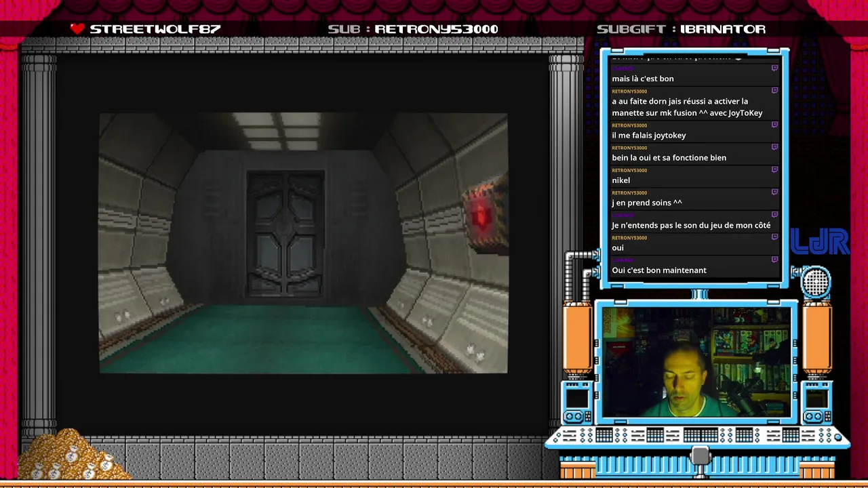Click the sealed door in the game view
The width and height of the screenshot is (868, 488).
pos(285,233)
